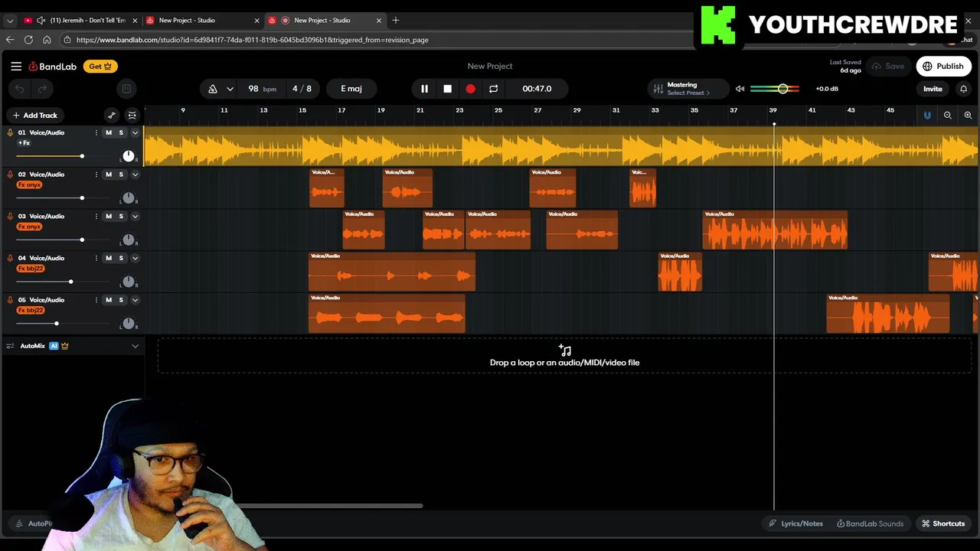Open the Lyrics/Notes panel

point(796,523)
